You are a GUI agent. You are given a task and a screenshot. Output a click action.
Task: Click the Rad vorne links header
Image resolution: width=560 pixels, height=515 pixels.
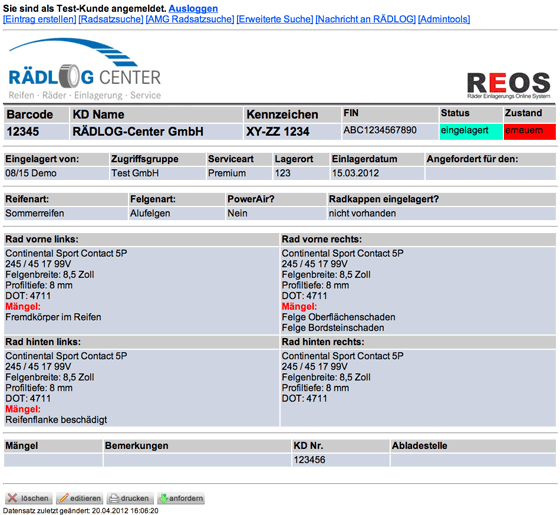pos(141,239)
